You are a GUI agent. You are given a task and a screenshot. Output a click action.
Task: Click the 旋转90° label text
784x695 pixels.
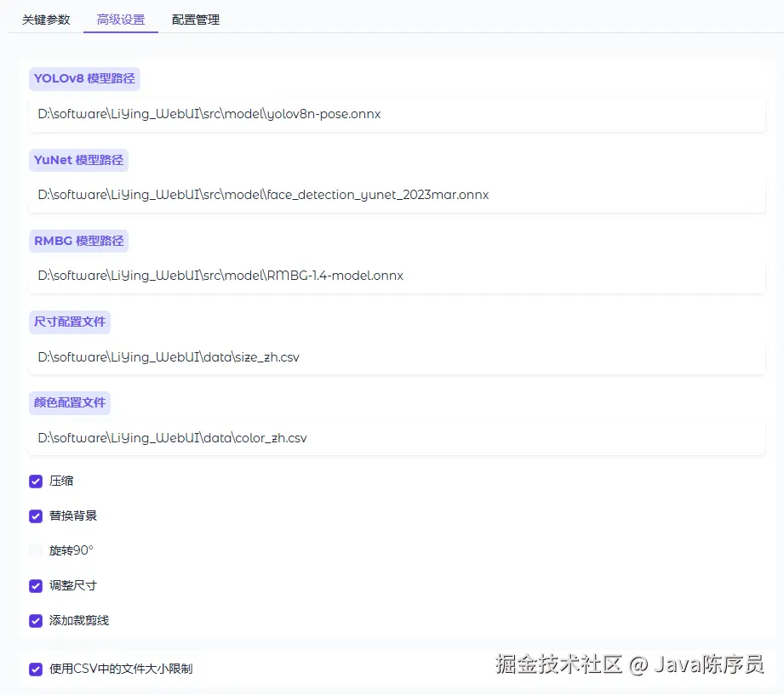click(x=71, y=551)
